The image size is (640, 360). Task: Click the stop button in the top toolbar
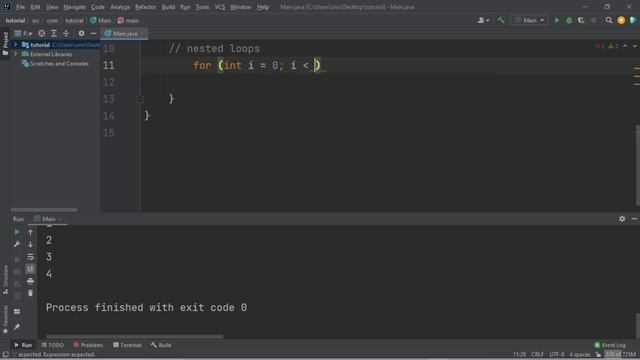pos(593,20)
